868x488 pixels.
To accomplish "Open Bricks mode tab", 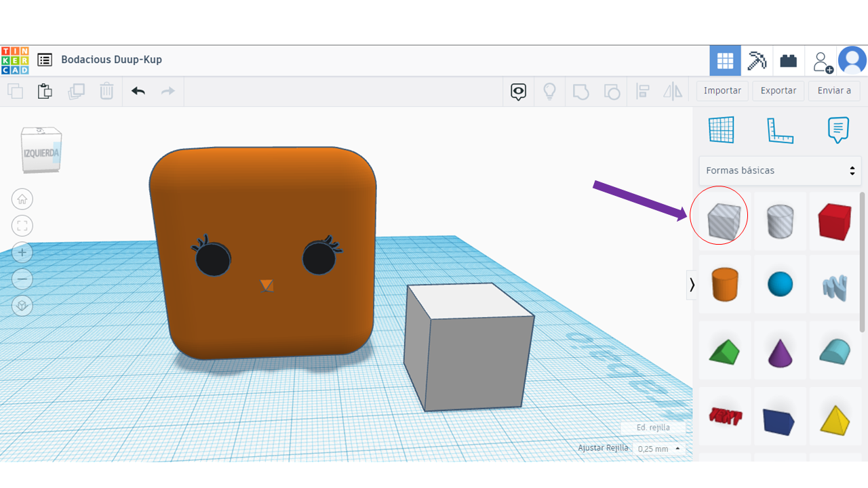I will pos(789,61).
